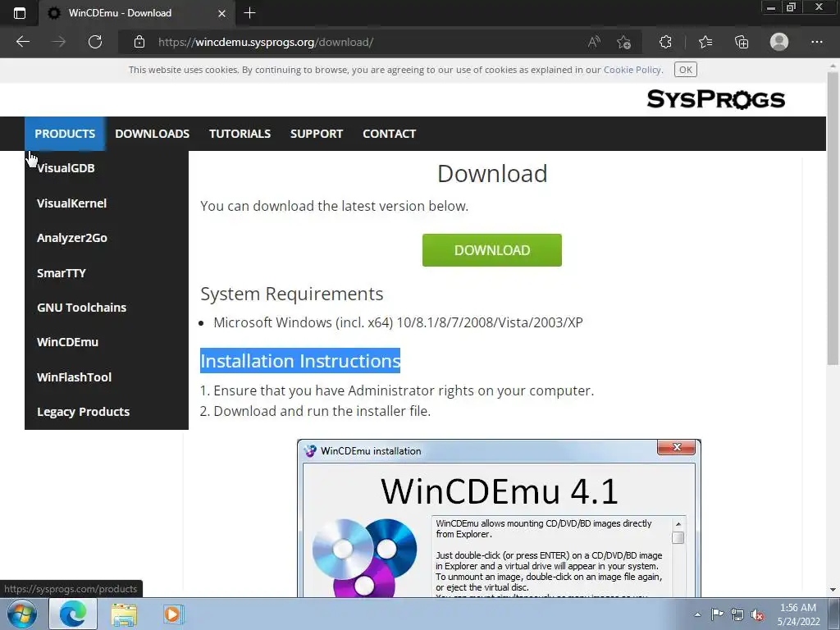Image resolution: width=840 pixels, height=630 pixels.
Task: Open the Favorites list icon
Action: [705, 42]
